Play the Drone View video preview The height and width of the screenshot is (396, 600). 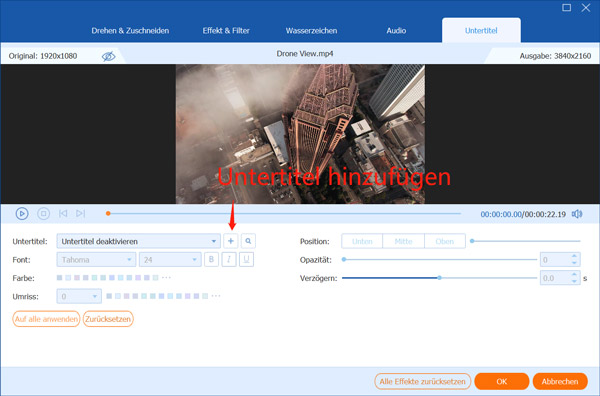tap(22, 213)
